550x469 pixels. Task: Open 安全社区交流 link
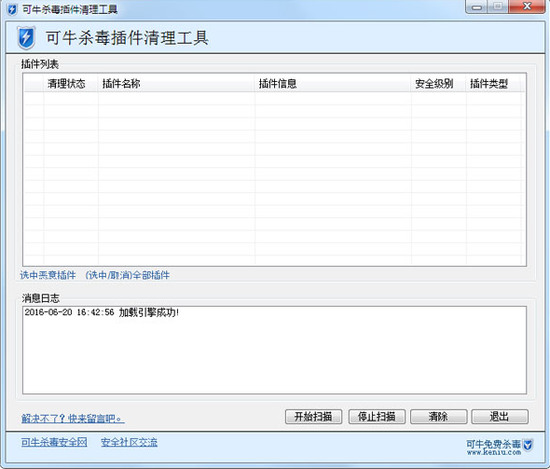click(x=129, y=442)
